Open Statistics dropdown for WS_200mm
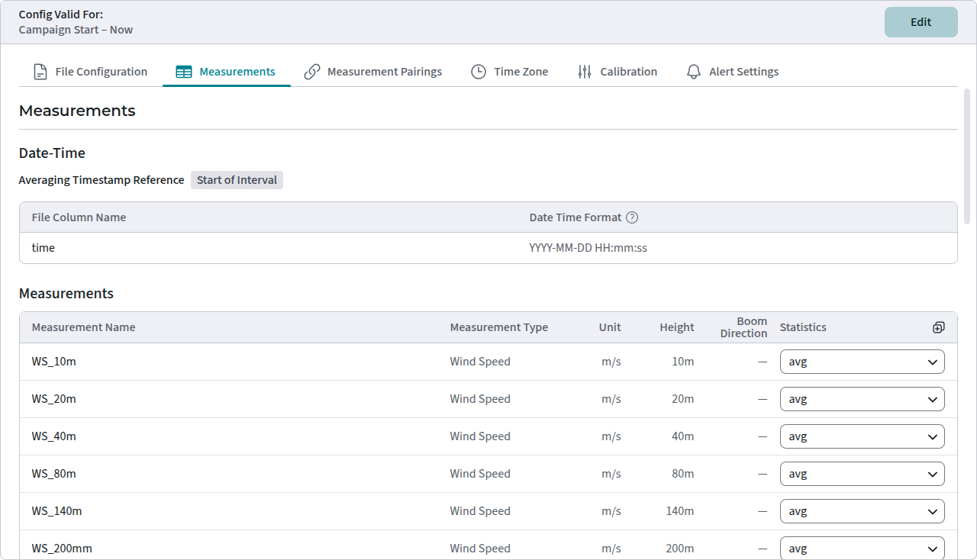This screenshot has height=560, width=977. tap(863, 548)
